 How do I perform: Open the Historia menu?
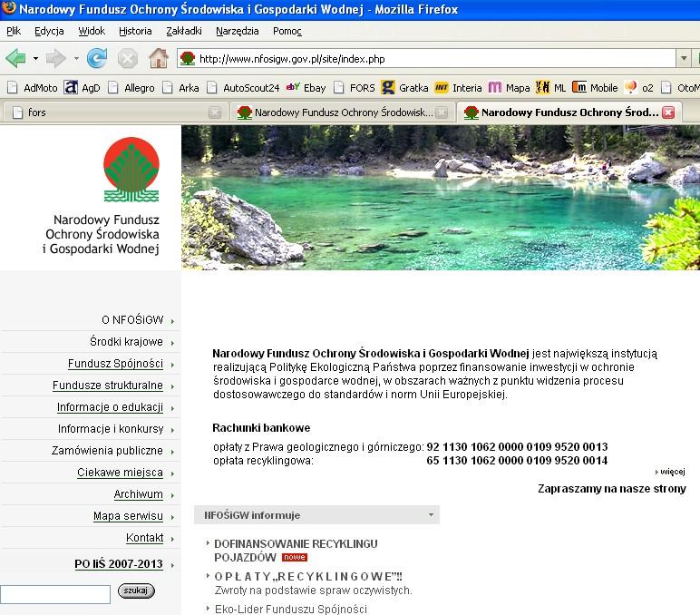click(135, 31)
